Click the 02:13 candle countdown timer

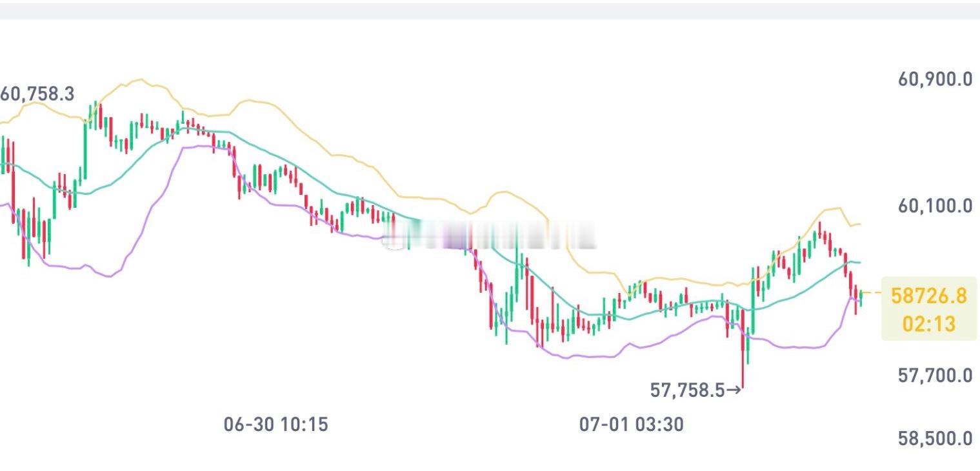pos(928,323)
